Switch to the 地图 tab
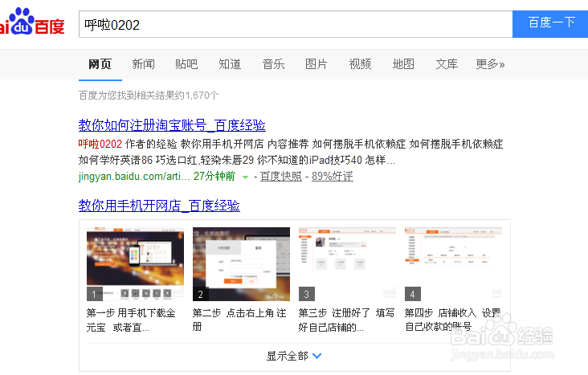The image size is (588, 375). pos(403,64)
